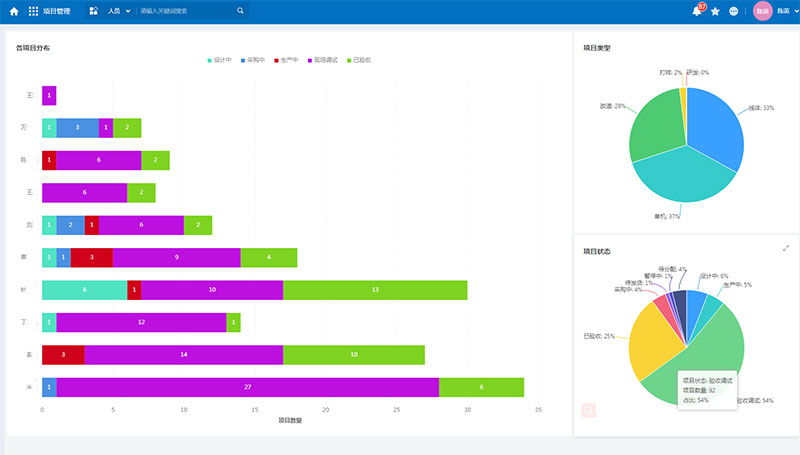Click the pink search icon in 项目状态 panel
Screen dimensions: 800x455
[x=589, y=410]
